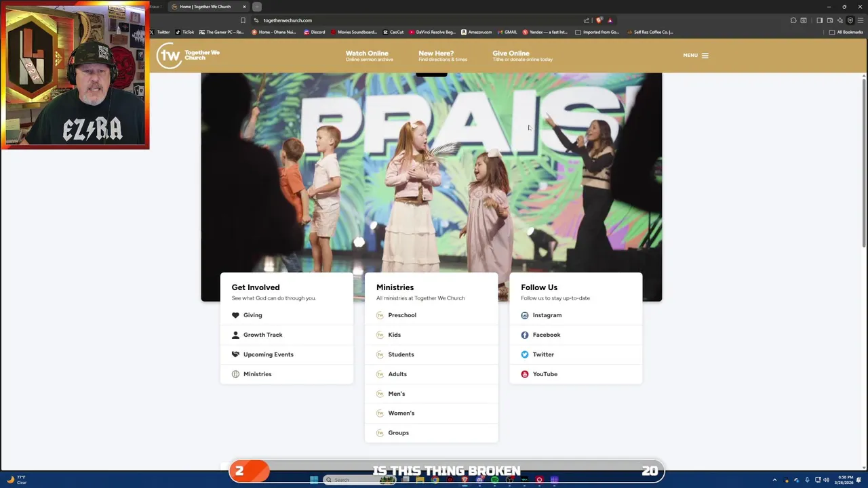Open the TikTok bookmark
This screenshot has width=868, height=488.
(184, 32)
